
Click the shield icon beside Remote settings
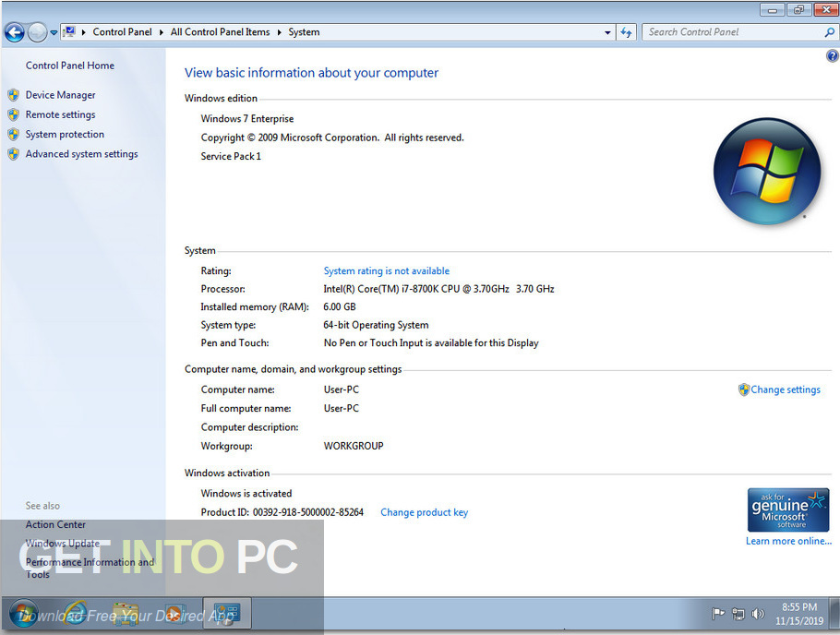(x=14, y=114)
